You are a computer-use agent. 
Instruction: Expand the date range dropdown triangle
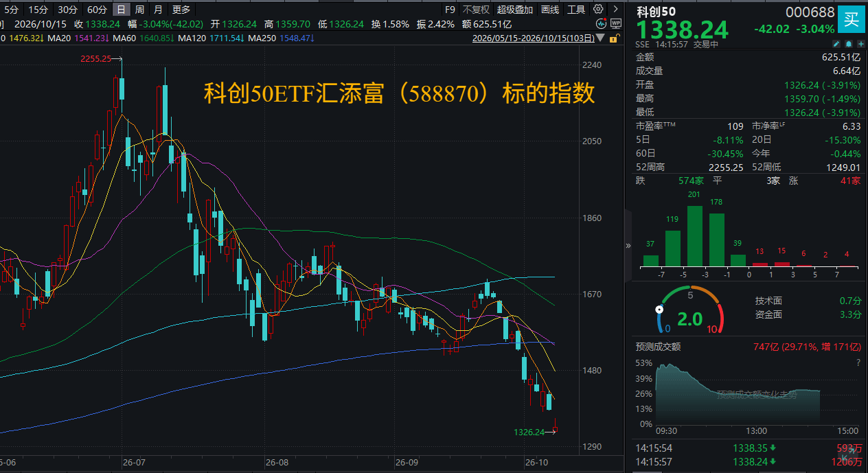tap(602, 38)
